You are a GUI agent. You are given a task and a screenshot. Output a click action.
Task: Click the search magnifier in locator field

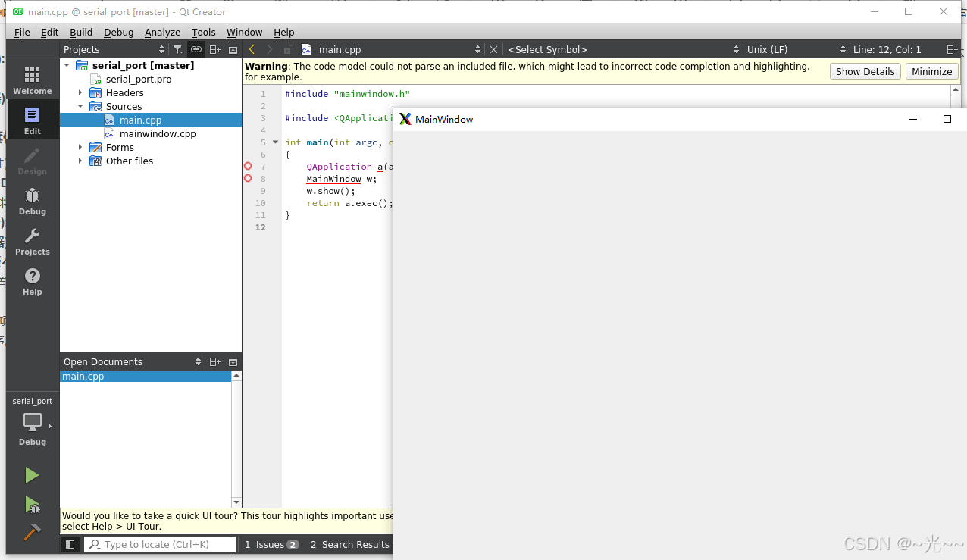click(x=94, y=544)
